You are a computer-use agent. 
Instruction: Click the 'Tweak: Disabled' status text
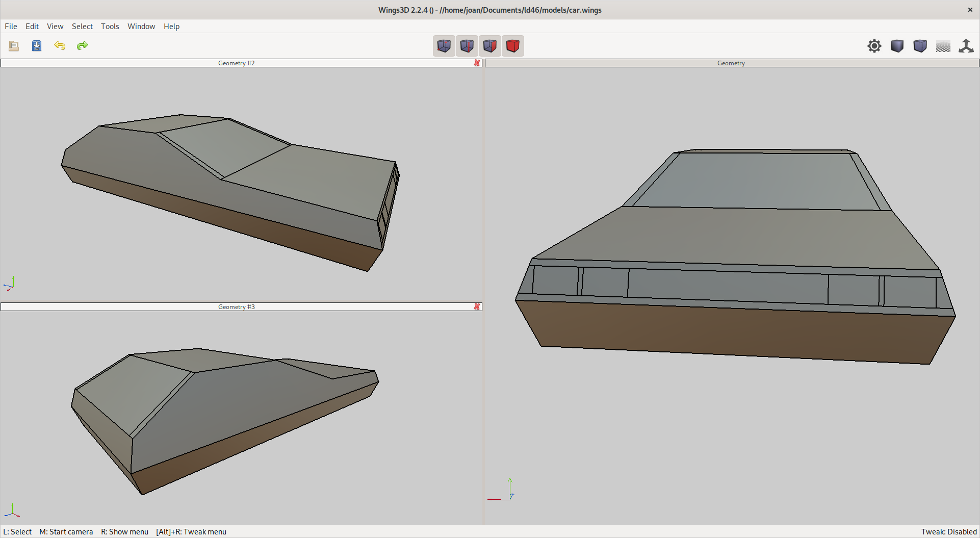(x=949, y=532)
